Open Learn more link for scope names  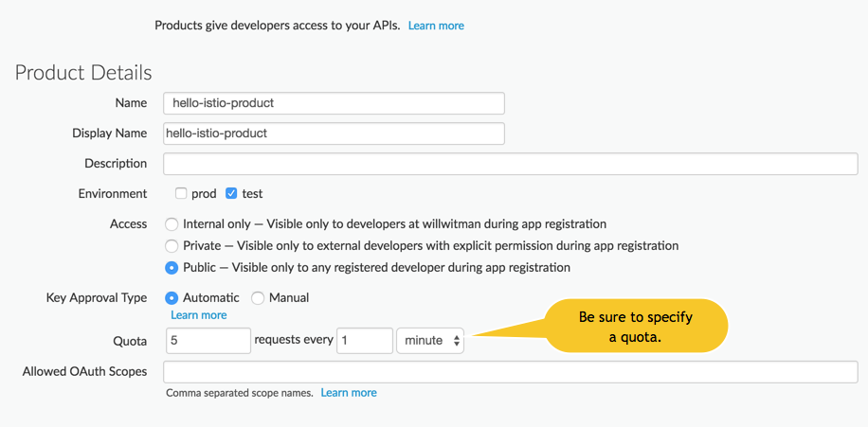click(x=349, y=393)
